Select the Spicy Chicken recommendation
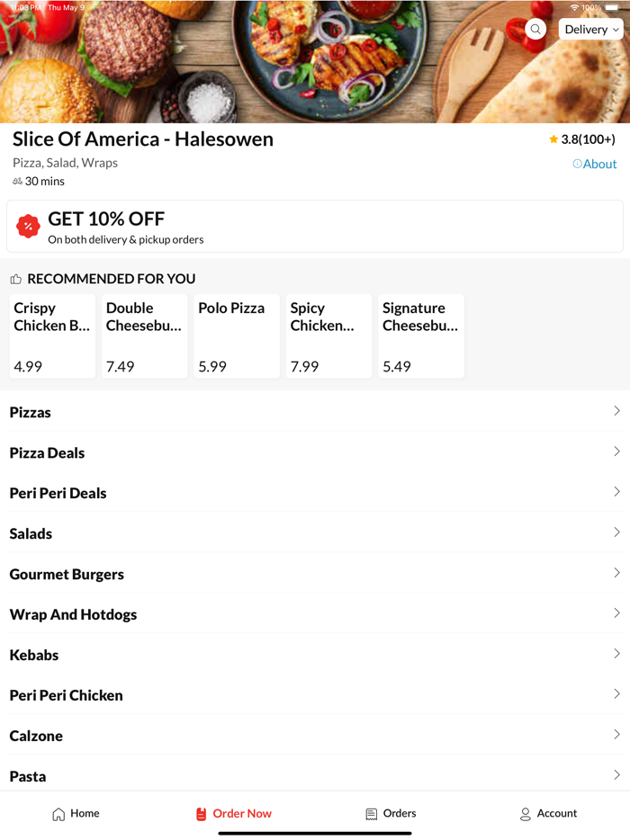Screen dimensions: 630x840 pyautogui.click(x=328, y=335)
